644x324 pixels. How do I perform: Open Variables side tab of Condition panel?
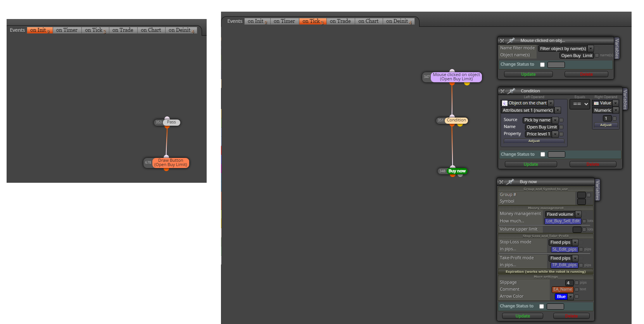click(x=625, y=99)
